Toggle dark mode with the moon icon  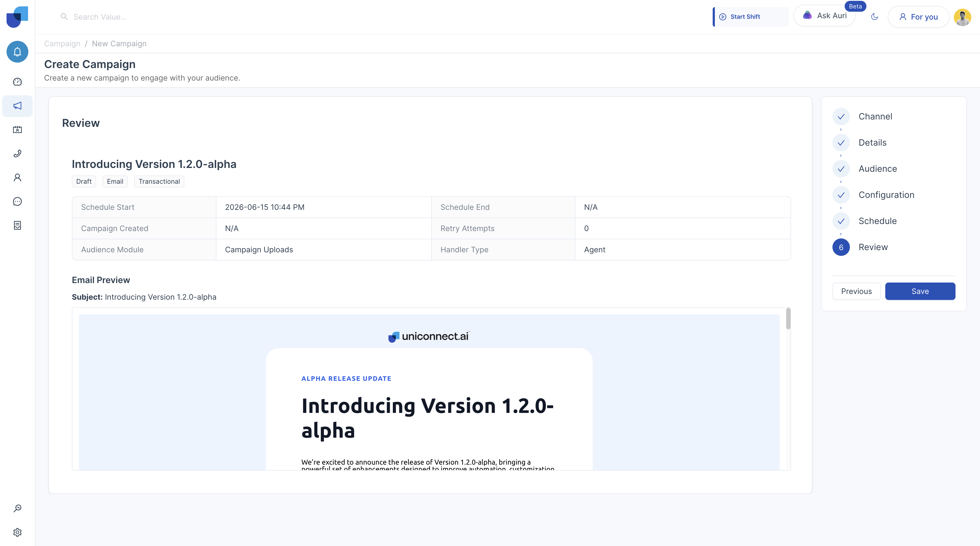click(875, 17)
